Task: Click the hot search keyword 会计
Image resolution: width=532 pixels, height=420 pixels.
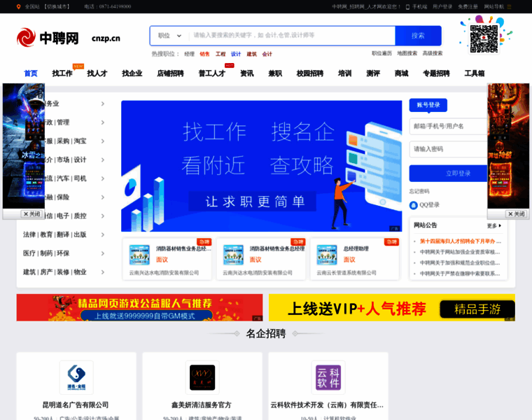Action: pos(267,54)
